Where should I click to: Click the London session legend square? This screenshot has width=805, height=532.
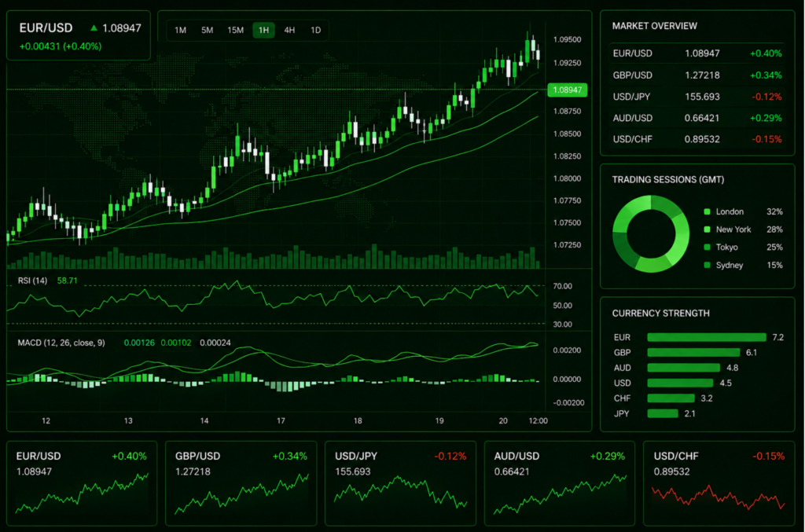click(707, 212)
